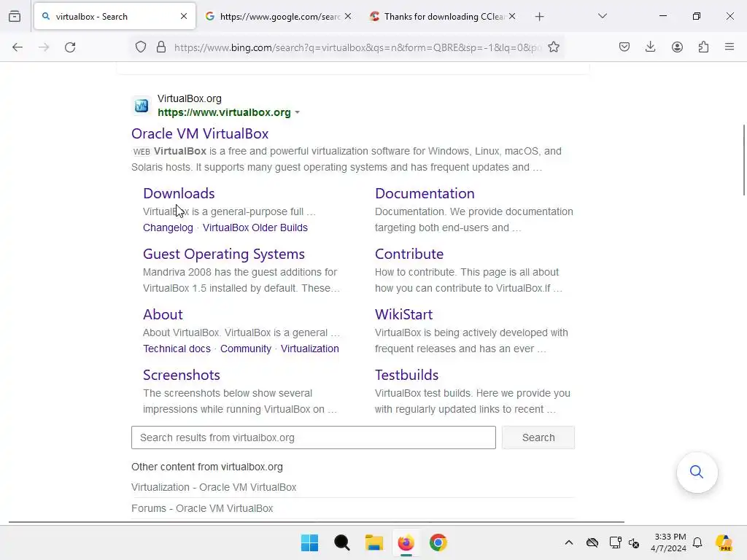Close the virtualbox - Search tab
Image resolution: width=747 pixels, height=560 pixels.
184,16
